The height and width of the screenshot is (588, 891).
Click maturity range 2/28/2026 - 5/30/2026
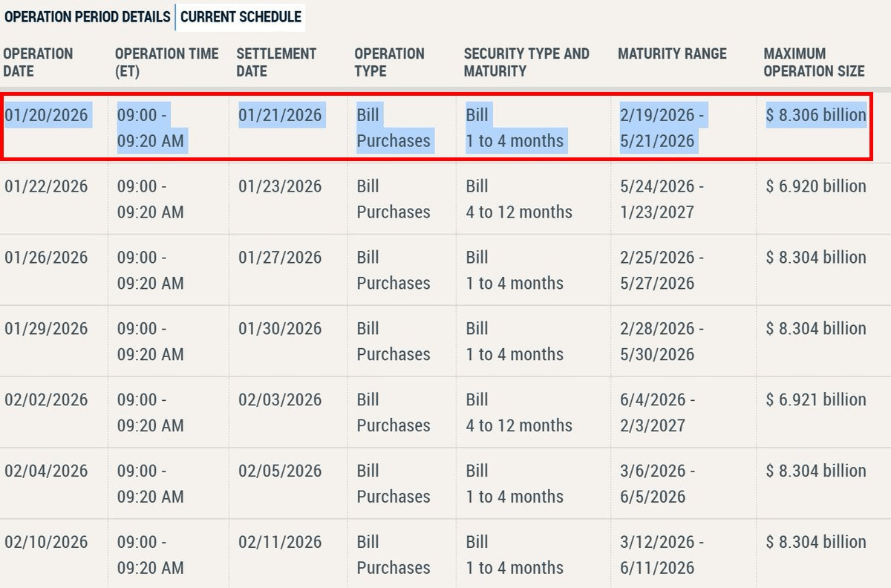[x=662, y=342]
